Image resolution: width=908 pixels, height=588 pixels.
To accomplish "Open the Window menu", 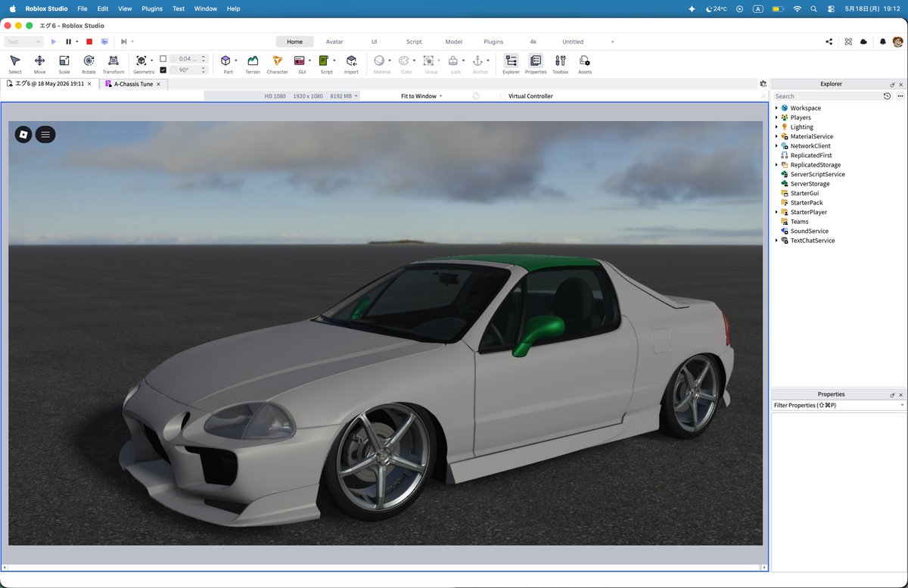I will 206,8.
